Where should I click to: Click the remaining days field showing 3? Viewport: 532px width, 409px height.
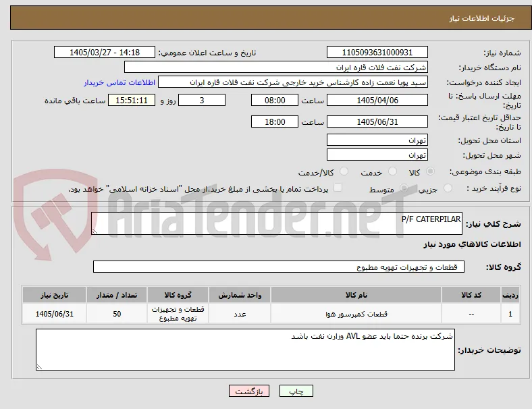[202, 100]
